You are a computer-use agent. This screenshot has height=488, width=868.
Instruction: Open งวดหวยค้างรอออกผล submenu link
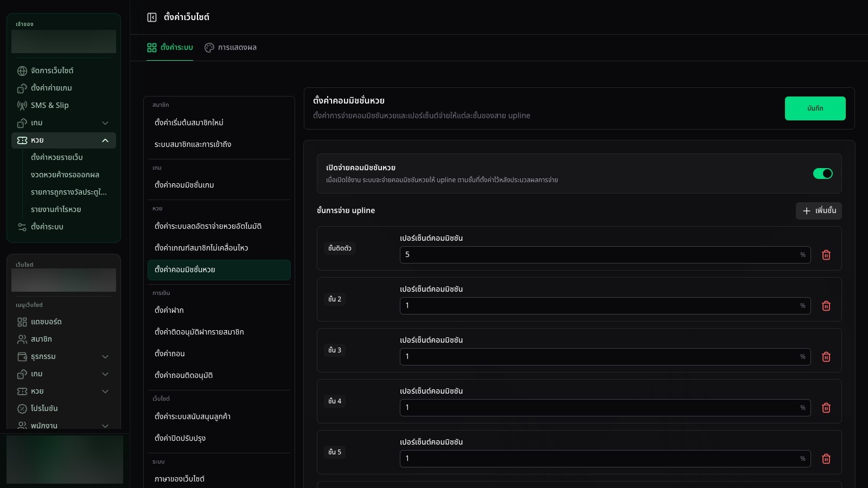pyautogui.click(x=65, y=175)
